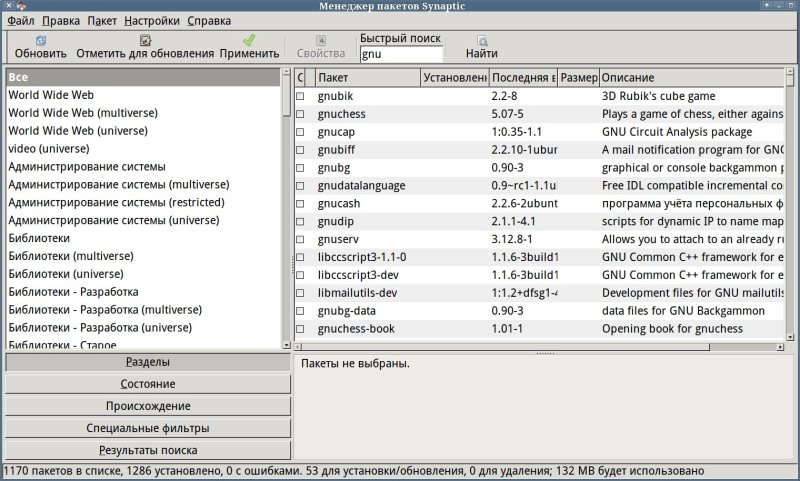Screen dimensions: 800x481
Task: Toggle the gnudatalanguage row checkbox
Action: pos(300,186)
